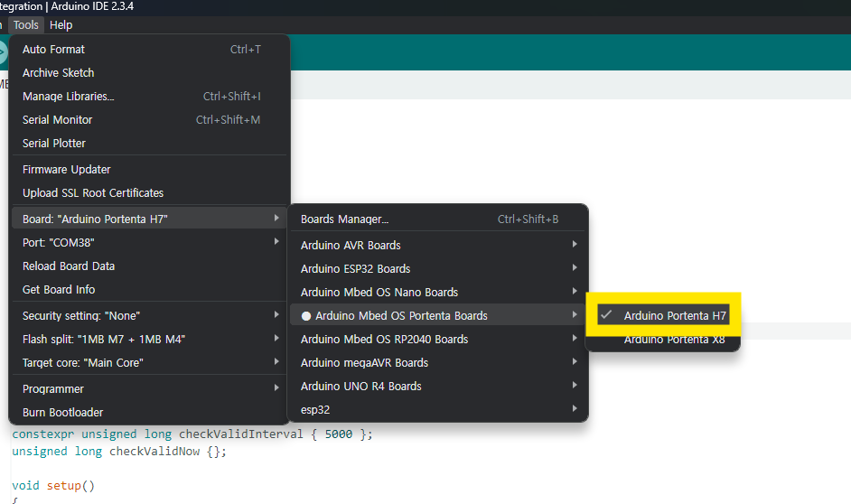Select checked Arduino Portenta H7 board
This screenshot has height=504, width=851.
[663, 315]
